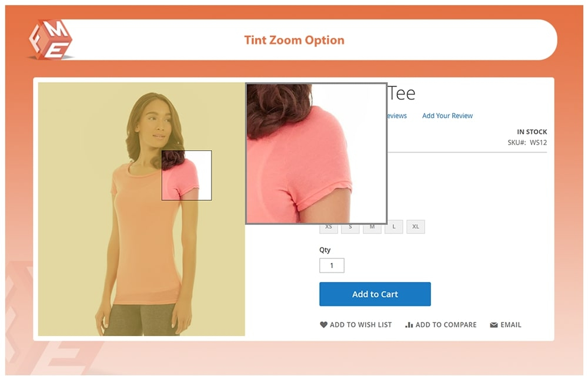
Task: Open the Add Your Review link
Action: (447, 116)
